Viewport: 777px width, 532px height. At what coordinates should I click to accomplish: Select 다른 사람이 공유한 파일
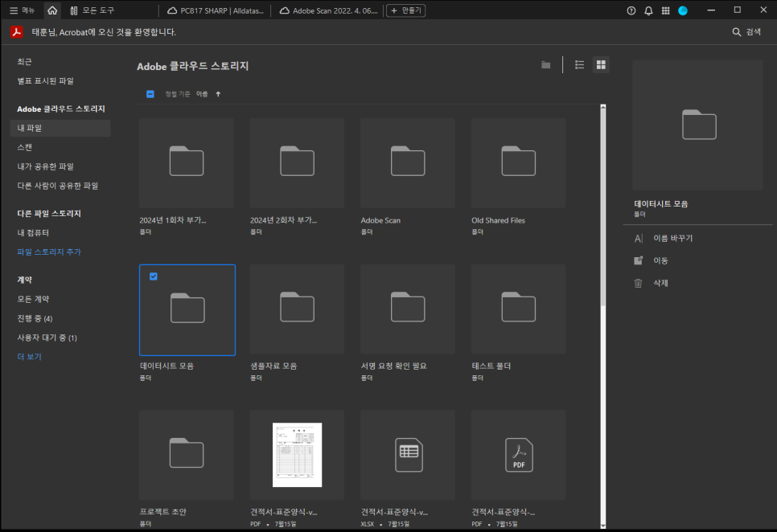[57, 186]
